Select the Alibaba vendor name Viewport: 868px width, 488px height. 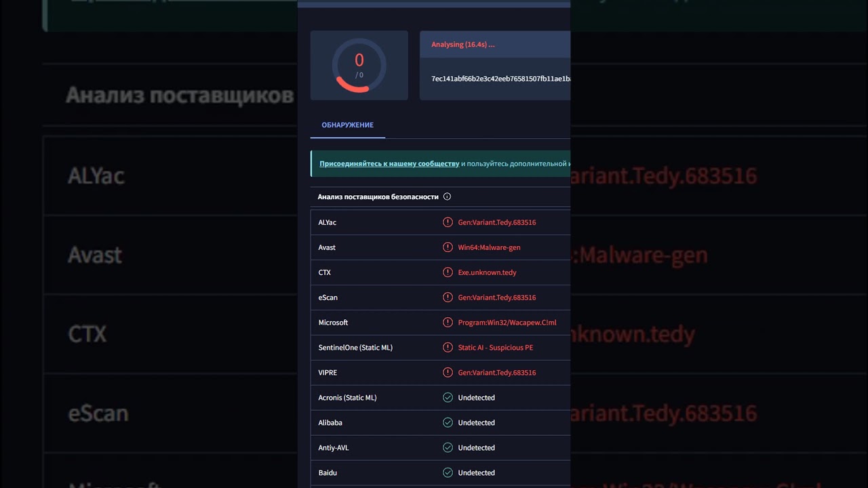pos(330,423)
